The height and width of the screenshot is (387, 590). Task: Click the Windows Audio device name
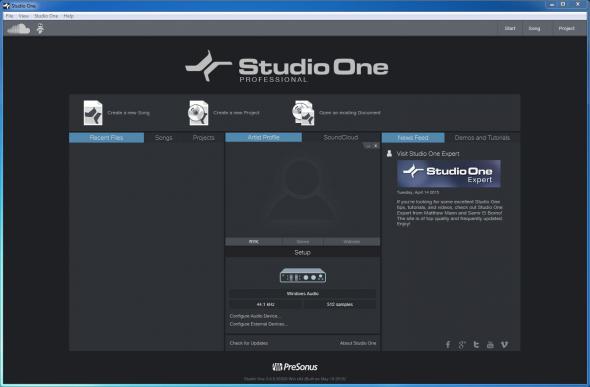303,293
